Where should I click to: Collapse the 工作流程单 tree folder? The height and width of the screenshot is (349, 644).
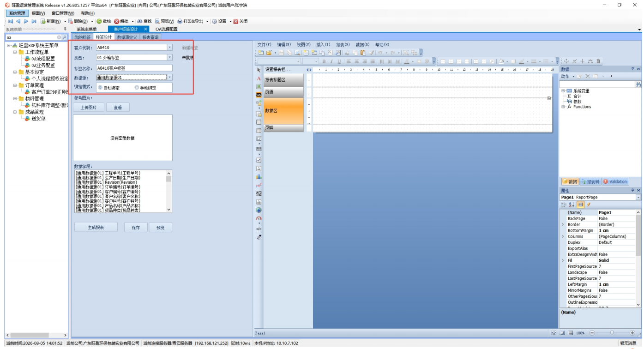point(15,52)
